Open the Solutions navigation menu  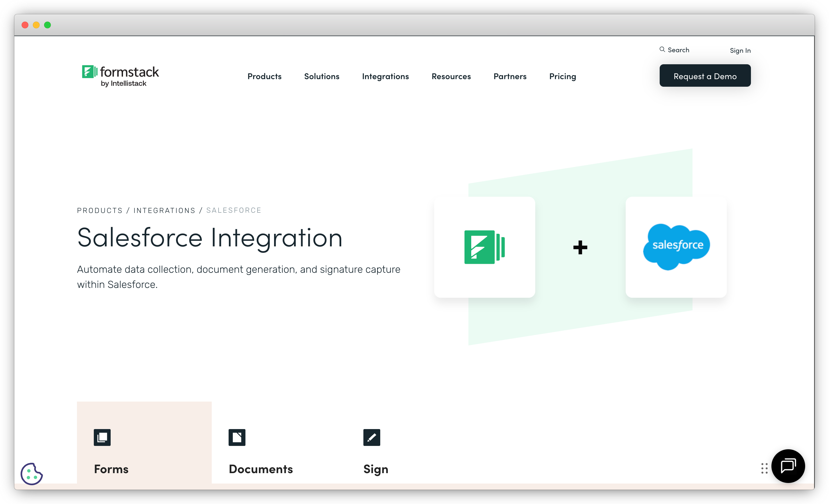coord(322,76)
